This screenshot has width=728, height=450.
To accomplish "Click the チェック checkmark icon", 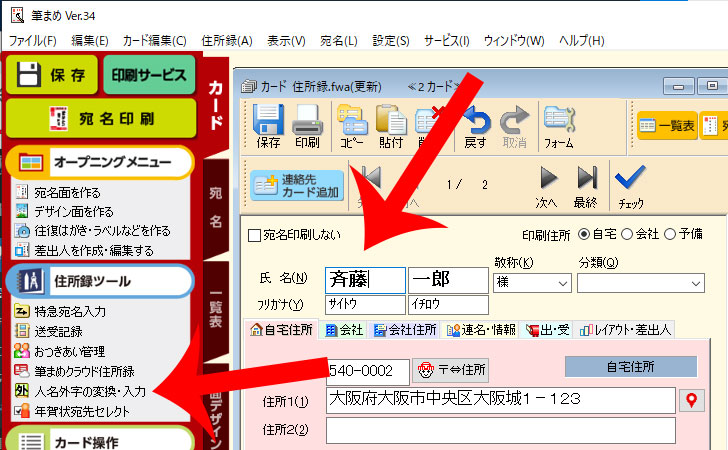I will coord(630,187).
